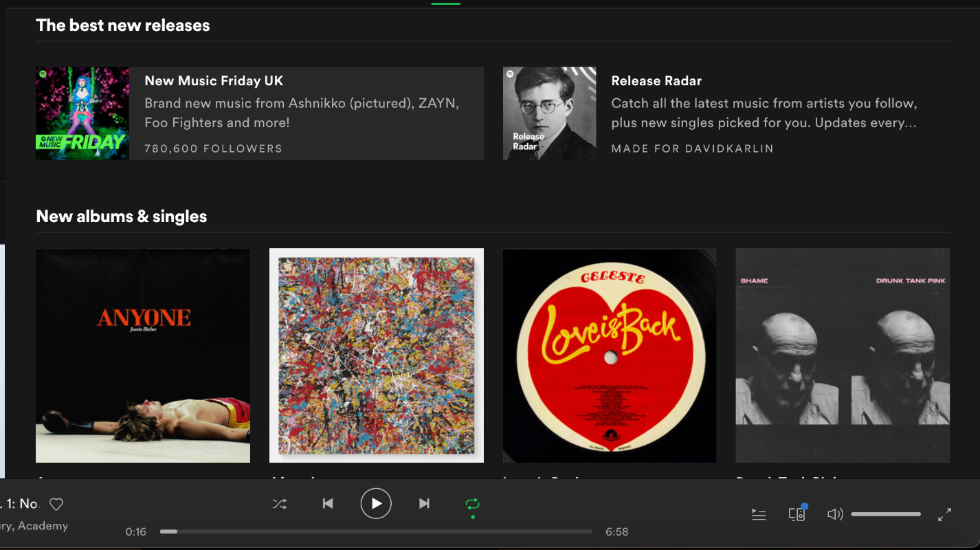Screen dimensions: 980x550
Task: Open the play queue
Action: 759,514
